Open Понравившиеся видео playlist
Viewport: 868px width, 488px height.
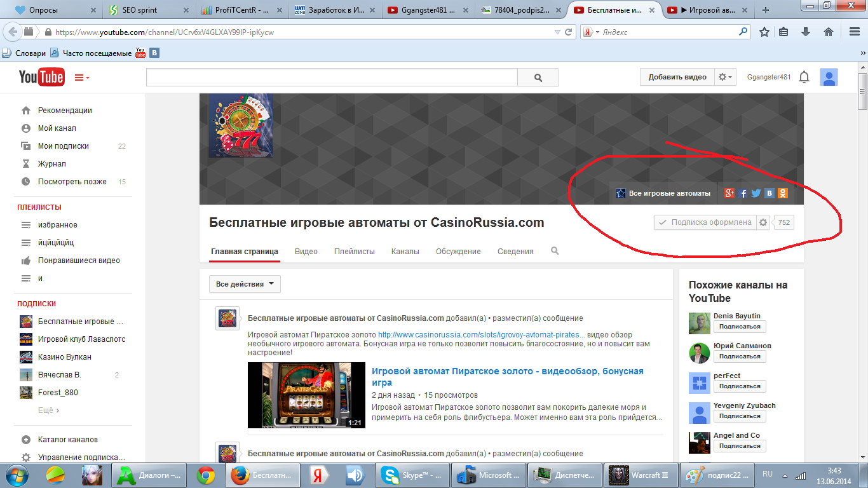[x=79, y=260]
